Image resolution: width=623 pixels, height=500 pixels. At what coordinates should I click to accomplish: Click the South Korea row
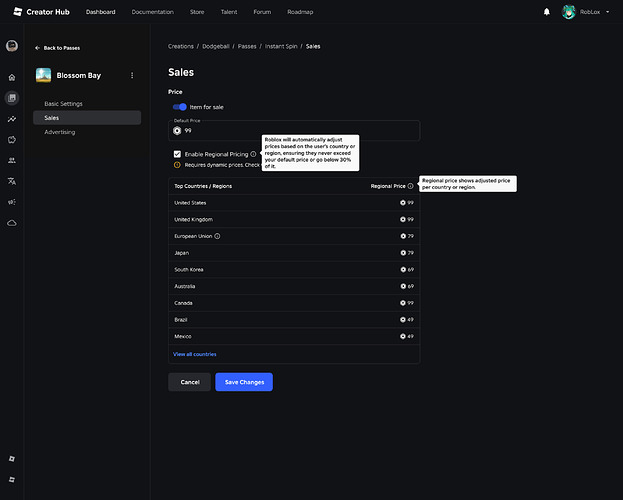[x=294, y=269]
